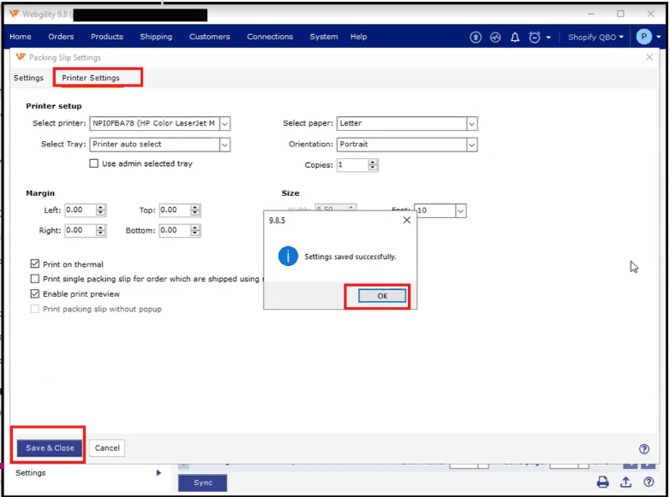Viewport: 670px width, 497px height.
Task: Click the upload arrow icon in header
Action: coord(476,37)
